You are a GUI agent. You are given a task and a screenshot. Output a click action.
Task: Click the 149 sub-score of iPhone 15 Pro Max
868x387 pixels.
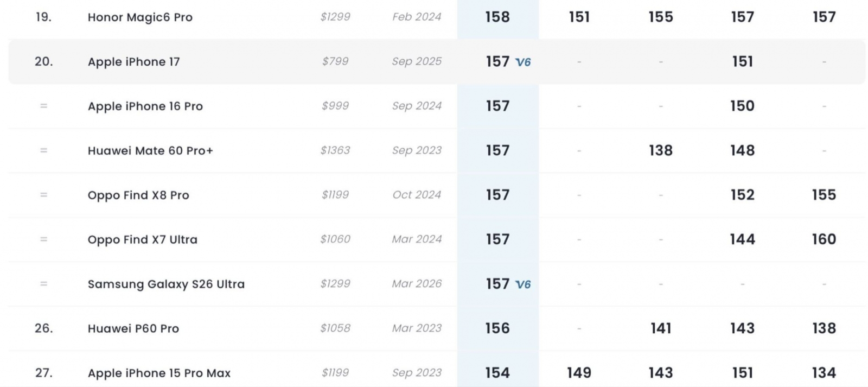[579, 373]
